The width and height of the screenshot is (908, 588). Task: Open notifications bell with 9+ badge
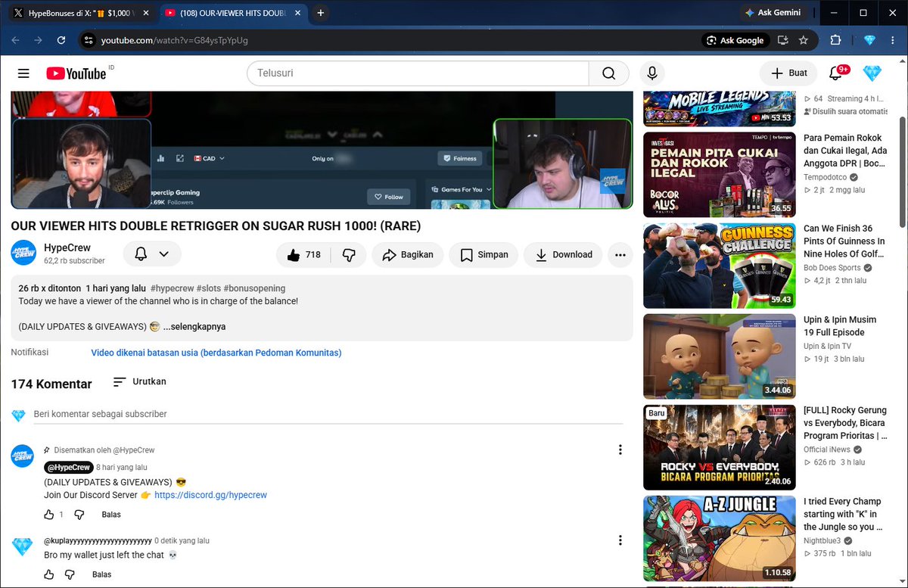[836, 73]
